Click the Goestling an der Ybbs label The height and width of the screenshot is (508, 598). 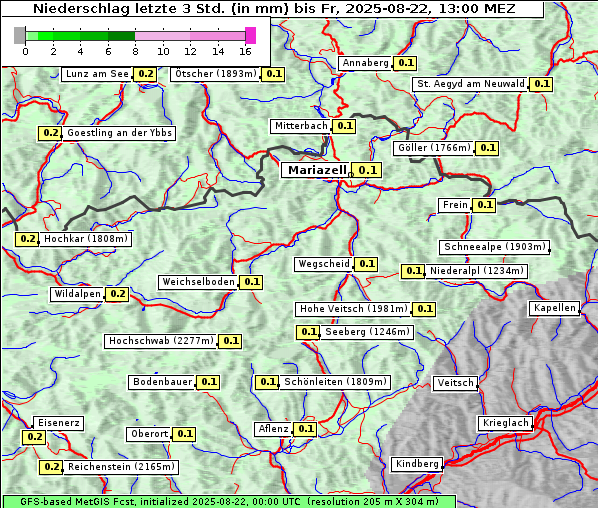click(119, 133)
